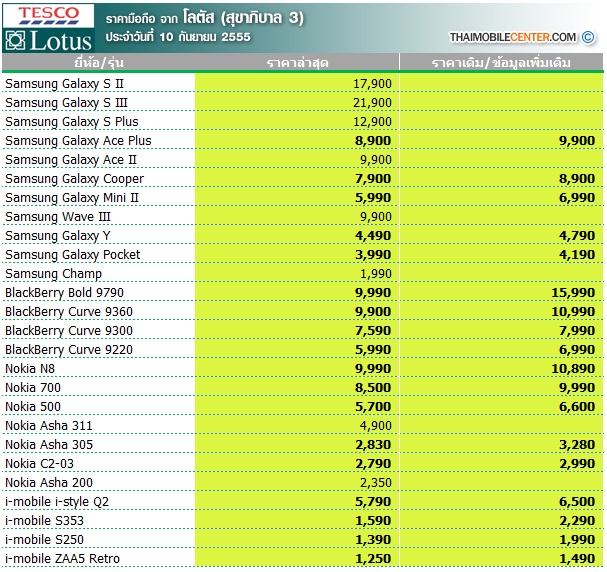Click latest price 4,490 for Galaxy Y
Image resolution: width=607 pixels, height=572 pixels.
[373, 235]
